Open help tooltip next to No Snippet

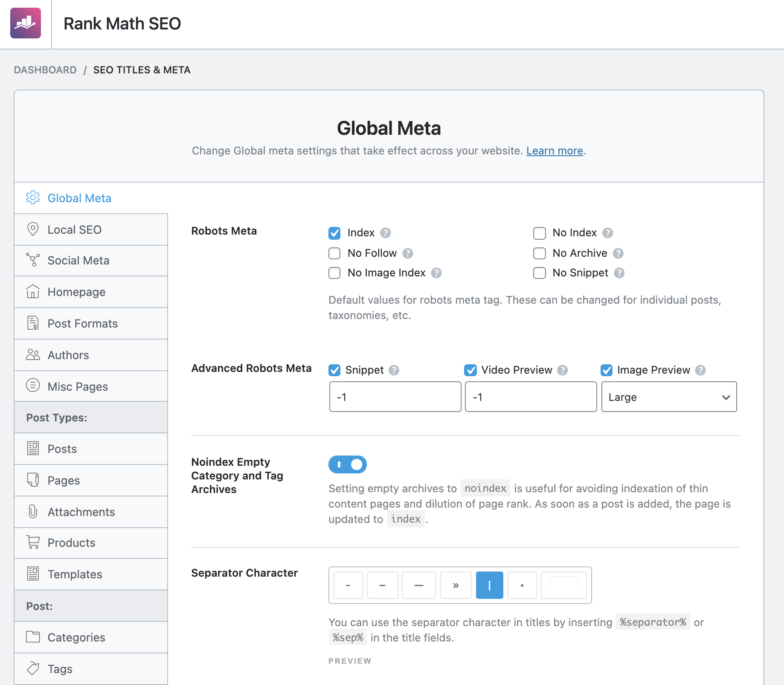pos(619,273)
